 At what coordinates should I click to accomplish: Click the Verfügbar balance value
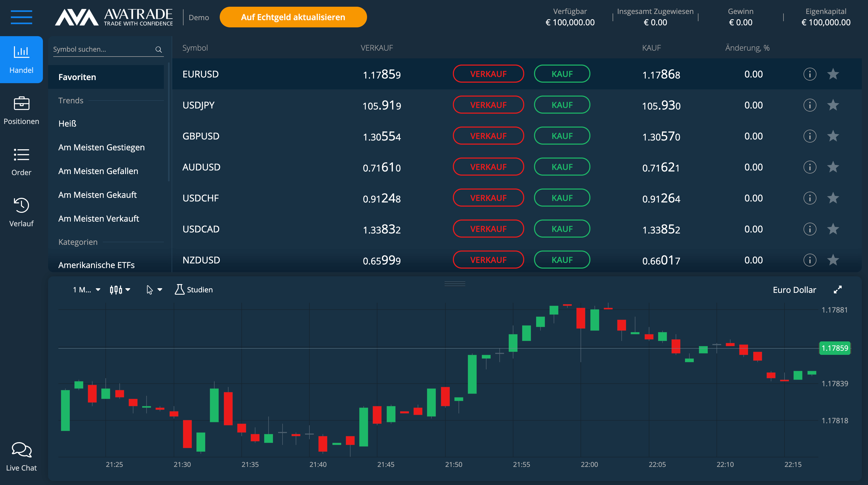click(x=570, y=22)
